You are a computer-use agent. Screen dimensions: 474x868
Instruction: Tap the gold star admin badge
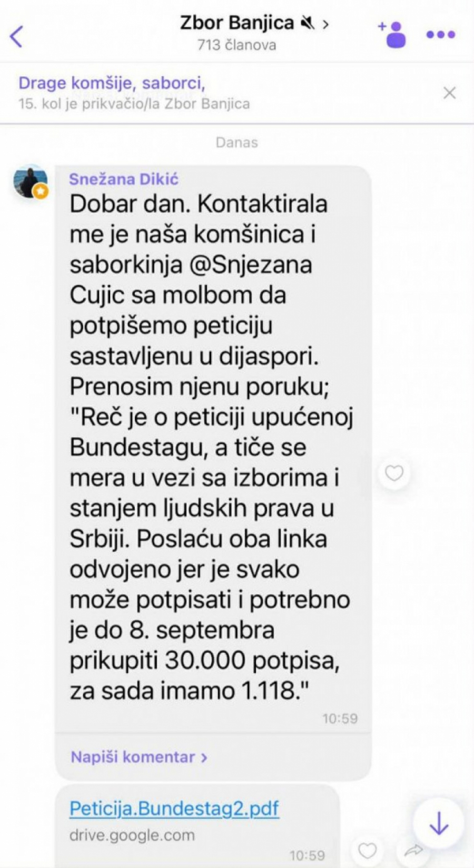click(x=41, y=192)
